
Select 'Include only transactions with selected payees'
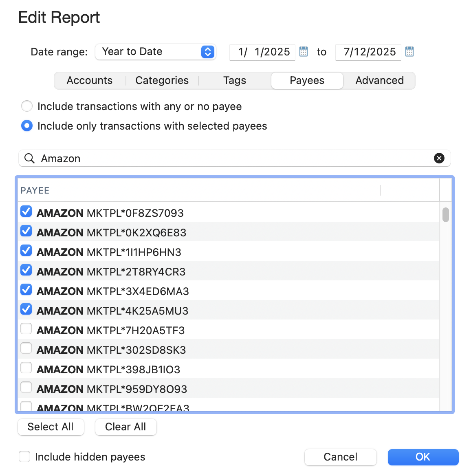(27, 126)
